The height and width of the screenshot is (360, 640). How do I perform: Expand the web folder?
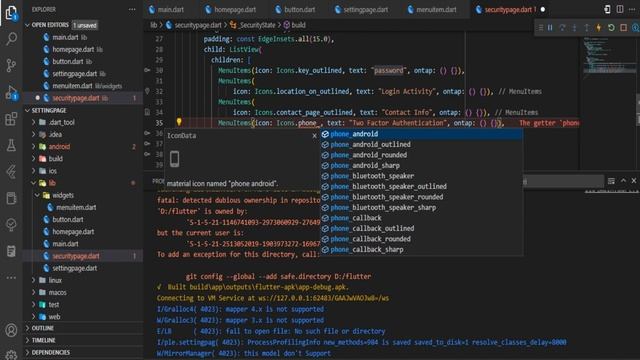point(34,317)
